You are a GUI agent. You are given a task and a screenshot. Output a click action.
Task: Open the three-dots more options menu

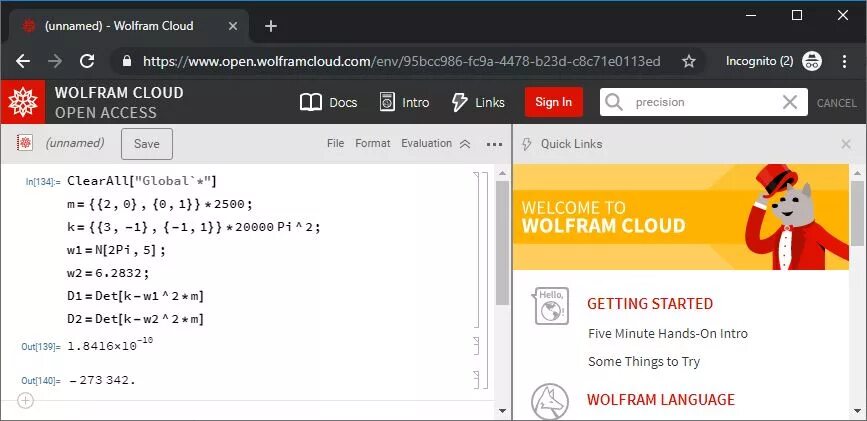(494, 144)
